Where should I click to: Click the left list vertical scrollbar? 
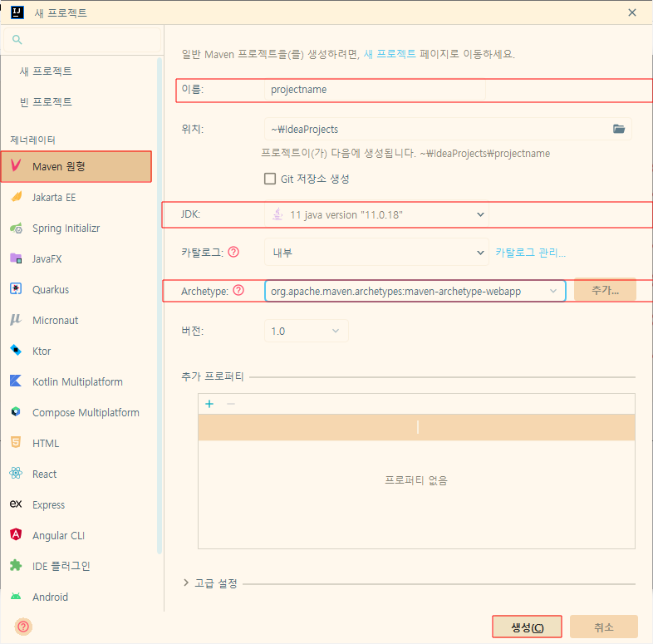(x=159, y=306)
